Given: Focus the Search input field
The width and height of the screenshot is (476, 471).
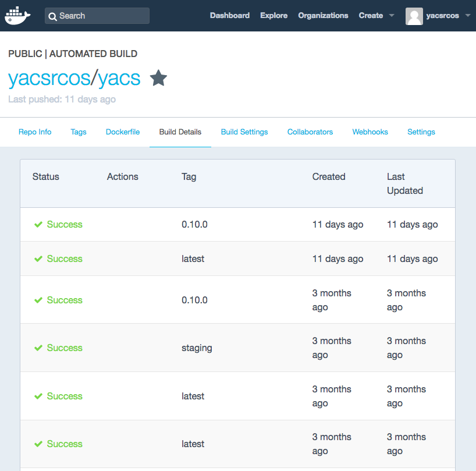Looking at the screenshot, I should [x=97, y=16].
